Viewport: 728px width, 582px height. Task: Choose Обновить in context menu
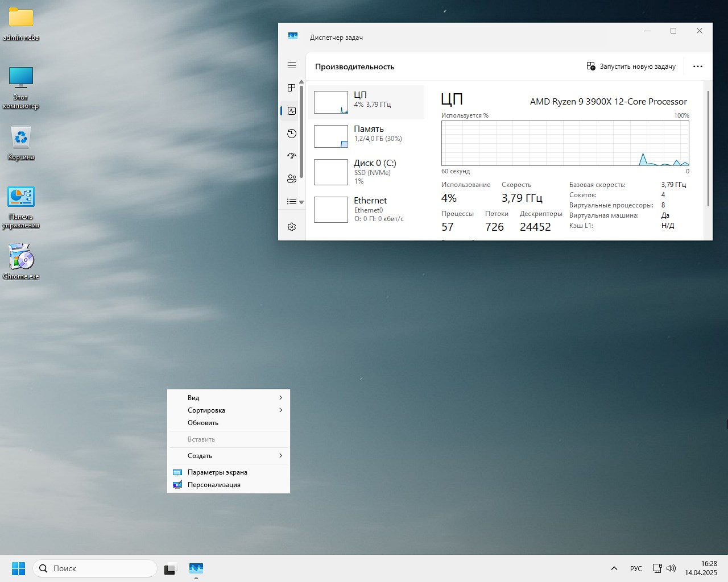(203, 423)
